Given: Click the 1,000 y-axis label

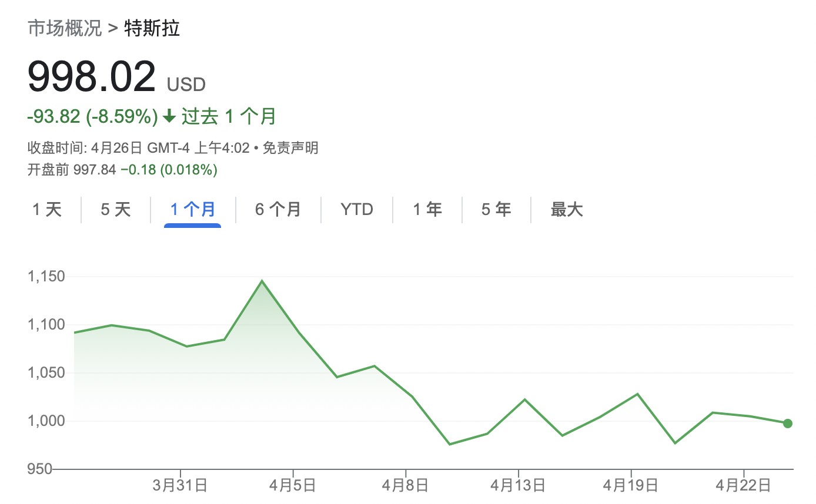Looking at the screenshot, I should point(46,421).
